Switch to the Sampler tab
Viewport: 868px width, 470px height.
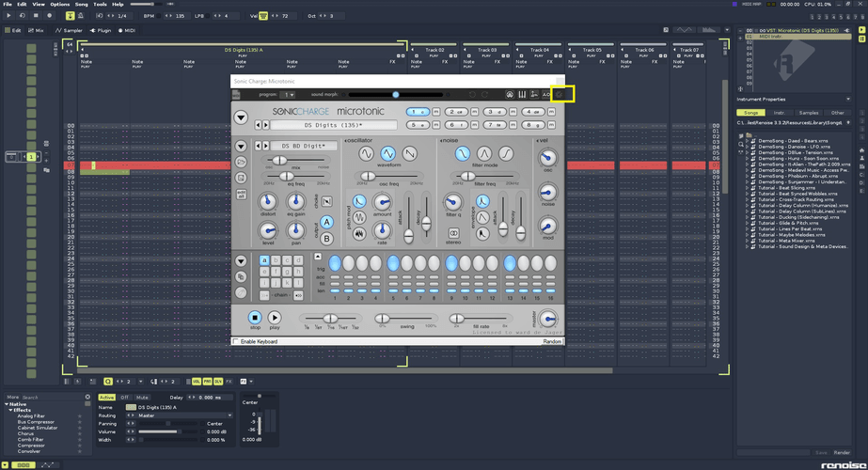[69, 30]
